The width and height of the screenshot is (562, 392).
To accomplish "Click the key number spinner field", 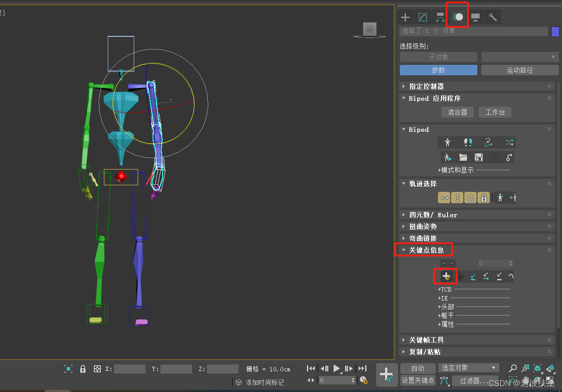I will pos(495,263).
